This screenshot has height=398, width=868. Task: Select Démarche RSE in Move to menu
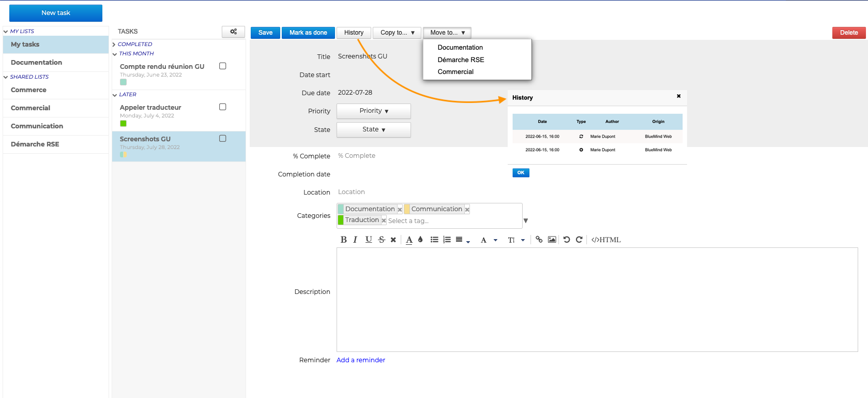coord(461,60)
